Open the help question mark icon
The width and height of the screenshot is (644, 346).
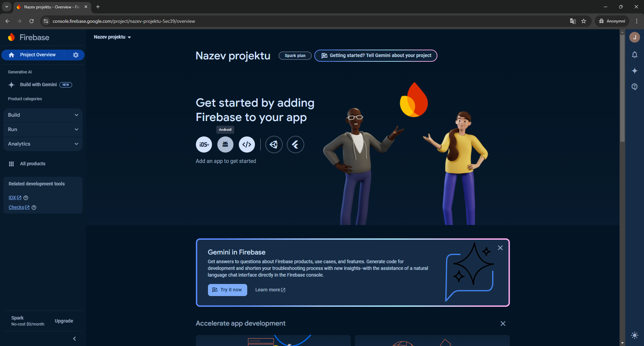[x=635, y=87]
